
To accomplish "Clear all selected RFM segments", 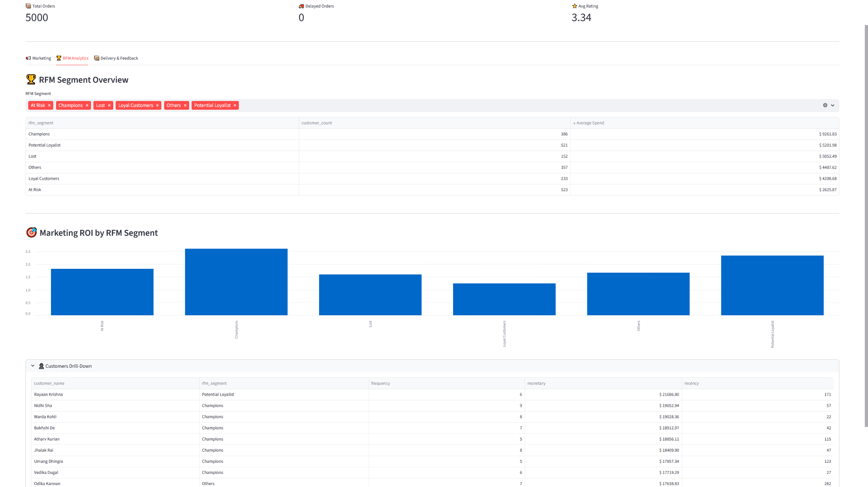I will coord(825,105).
